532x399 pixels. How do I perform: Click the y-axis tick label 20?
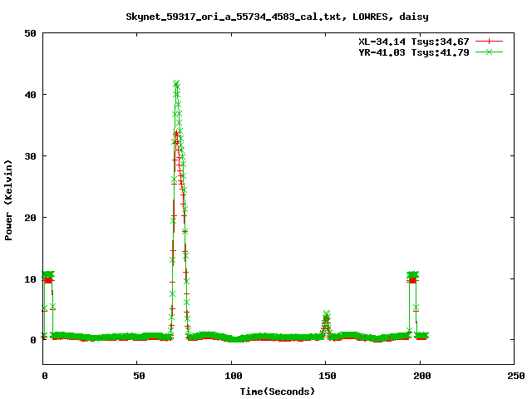pyautogui.click(x=30, y=218)
